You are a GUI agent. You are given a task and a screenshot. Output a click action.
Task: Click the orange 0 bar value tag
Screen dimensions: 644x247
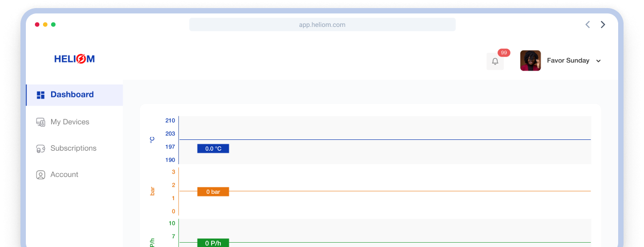pyautogui.click(x=213, y=192)
